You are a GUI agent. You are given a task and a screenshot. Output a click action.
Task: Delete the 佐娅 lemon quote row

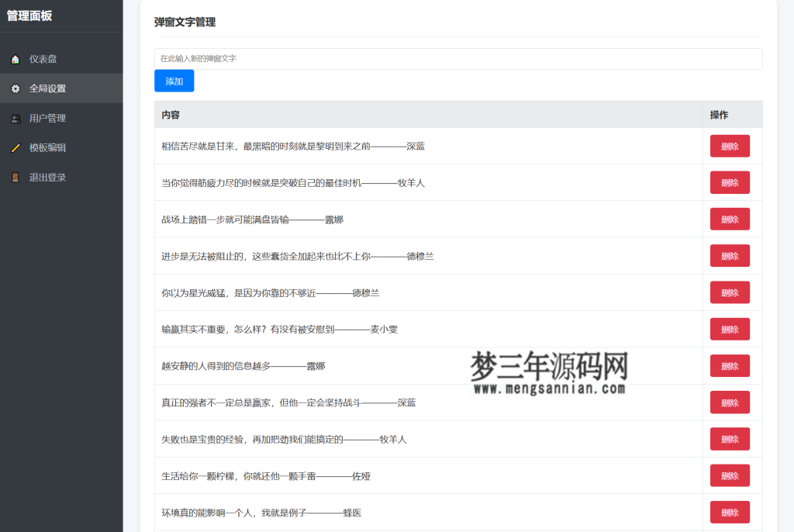click(729, 475)
